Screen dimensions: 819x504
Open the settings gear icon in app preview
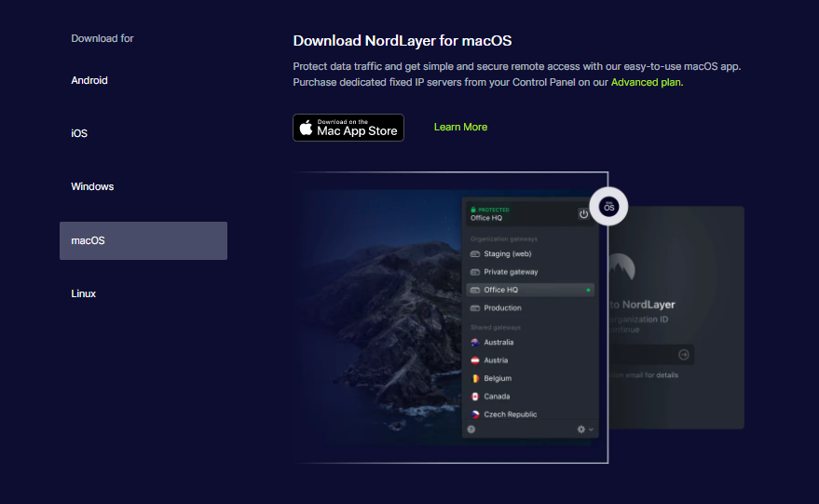(x=580, y=429)
